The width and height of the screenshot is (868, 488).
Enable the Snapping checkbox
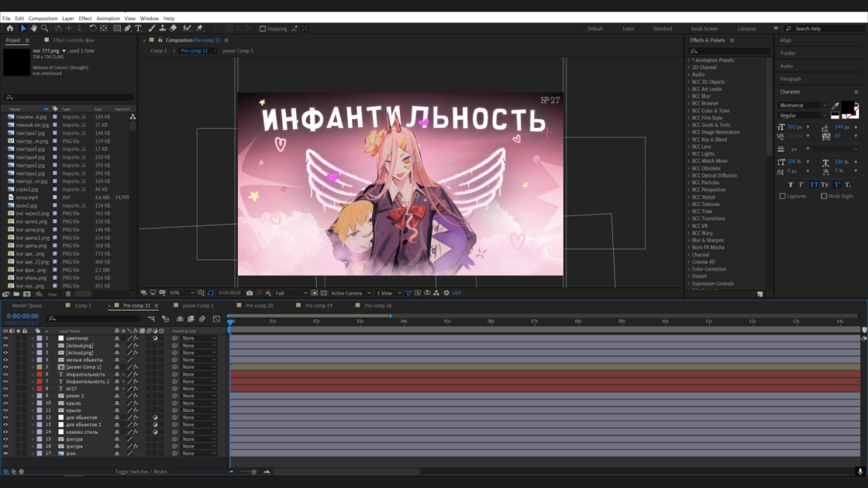pos(263,29)
